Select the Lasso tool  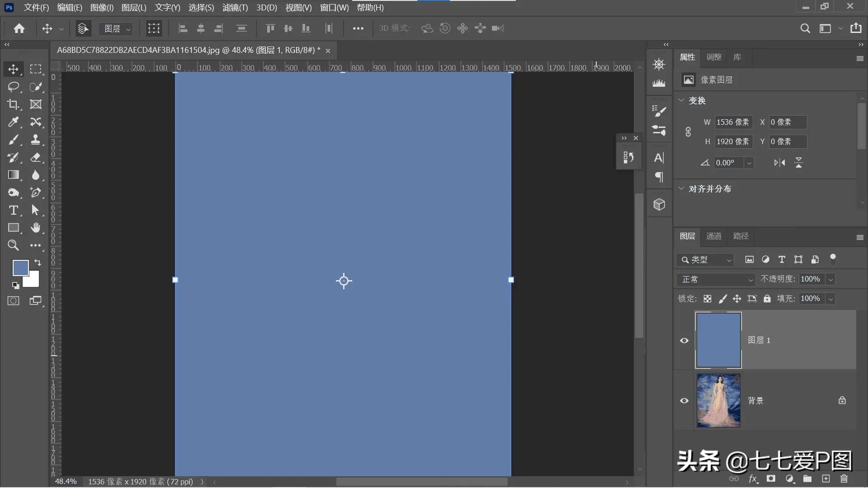[x=13, y=87]
